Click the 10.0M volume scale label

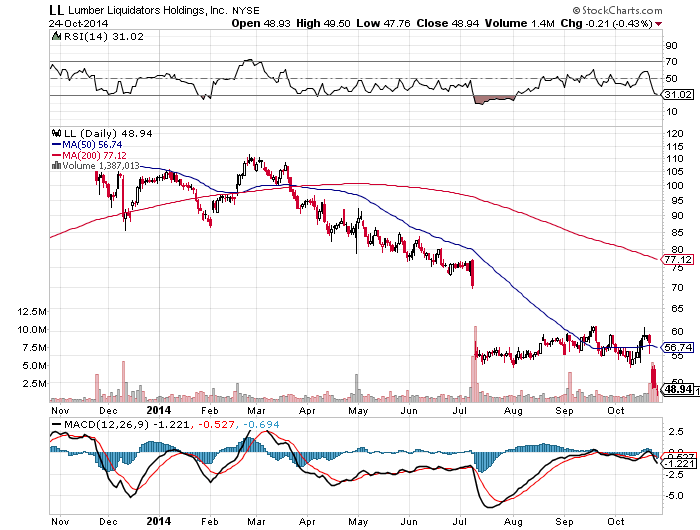click(x=32, y=330)
